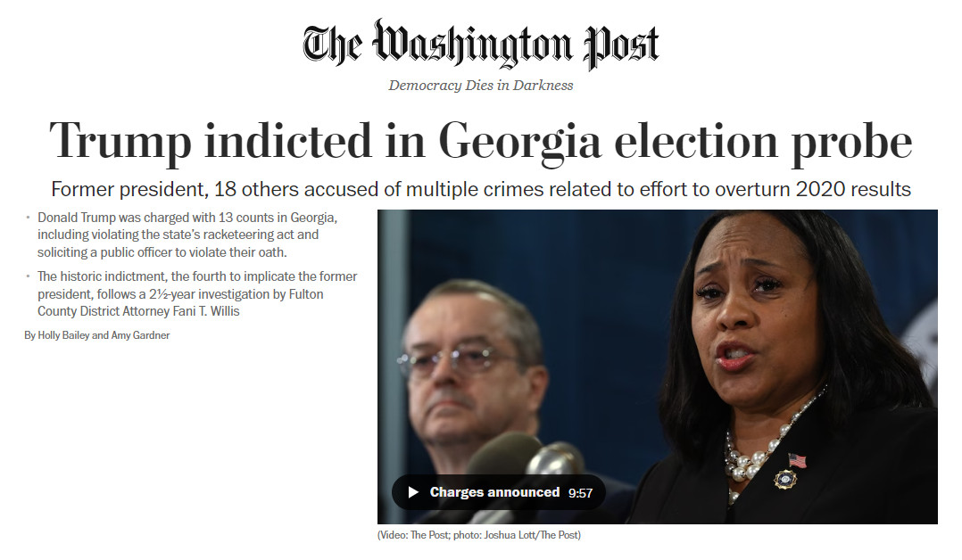The height and width of the screenshot is (560, 962).
Task: Click the Democracy Dies in Darkness tagline
Action: click(480, 86)
